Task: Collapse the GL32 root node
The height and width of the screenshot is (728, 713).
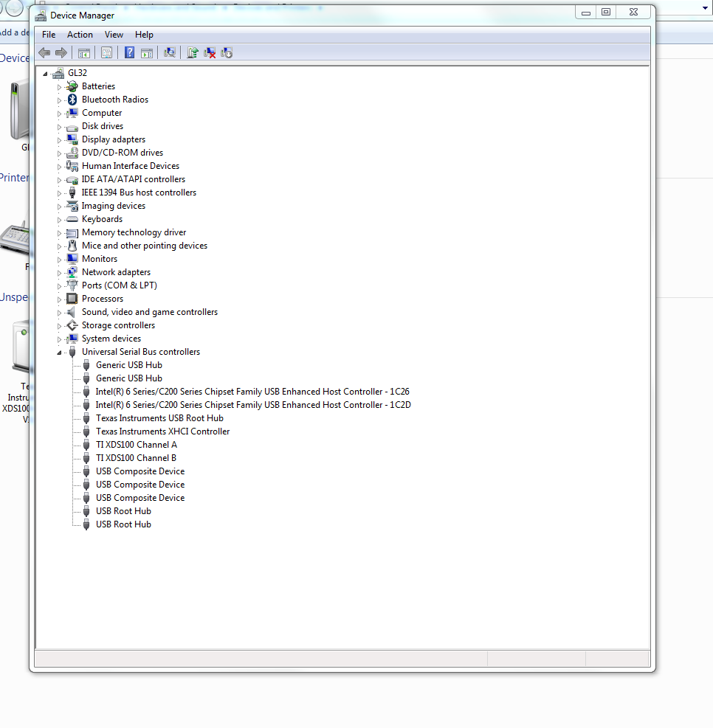Action: 45,73
